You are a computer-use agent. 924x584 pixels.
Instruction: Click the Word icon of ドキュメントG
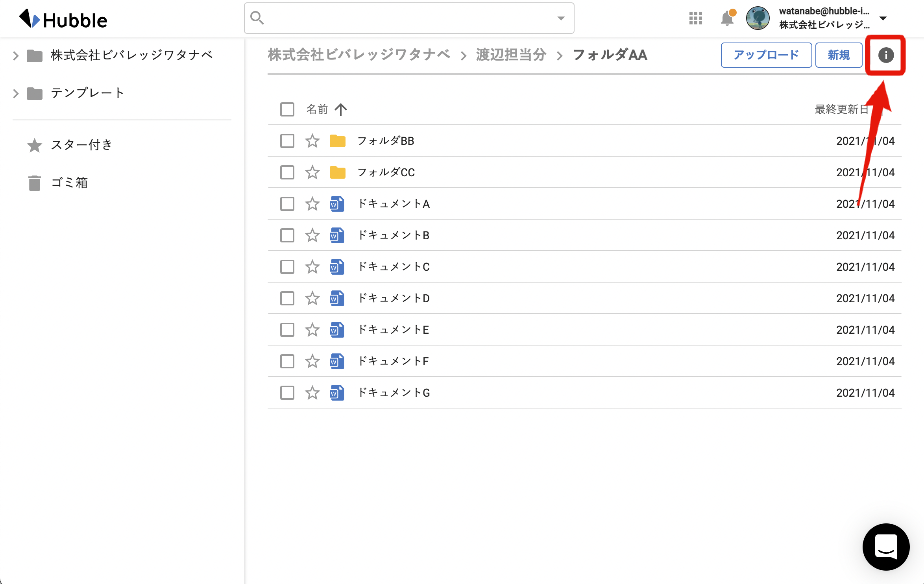coord(337,392)
